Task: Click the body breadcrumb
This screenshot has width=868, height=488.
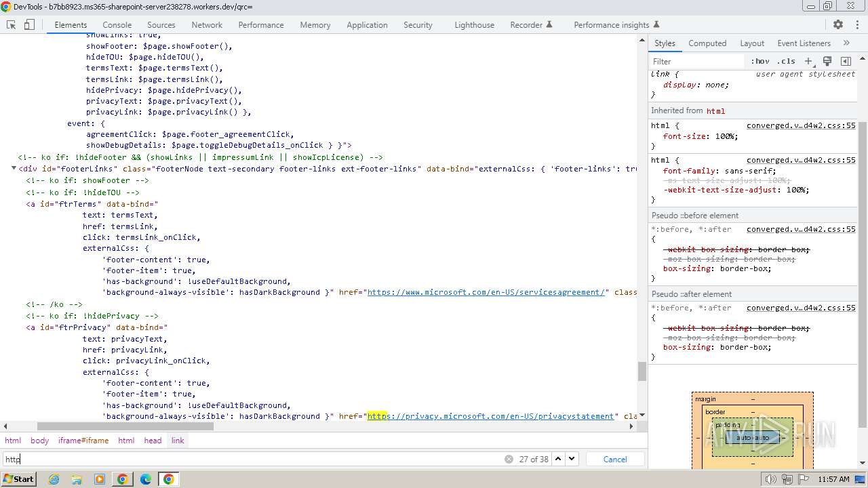Action: [39, 440]
